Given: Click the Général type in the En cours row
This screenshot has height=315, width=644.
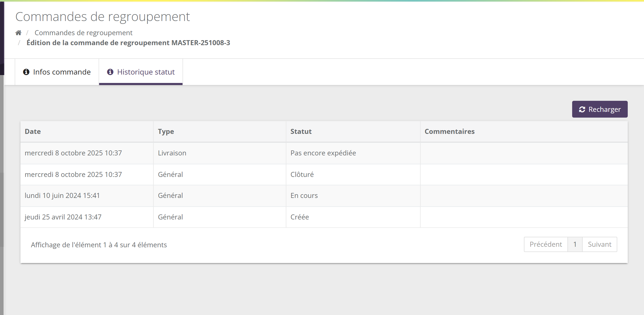Looking at the screenshot, I should (x=219, y=196).
